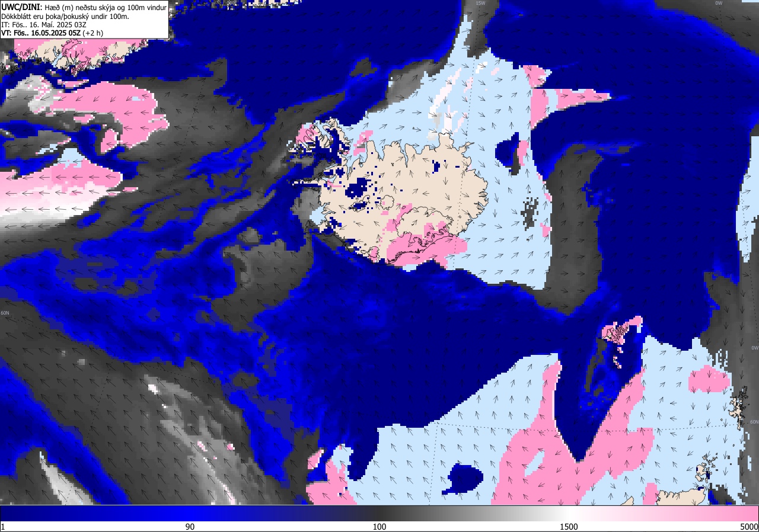Click the grey colour-scale band between 100 and 1500
Image resolution: width=759 pixels, height=532 pixels.
474,513
